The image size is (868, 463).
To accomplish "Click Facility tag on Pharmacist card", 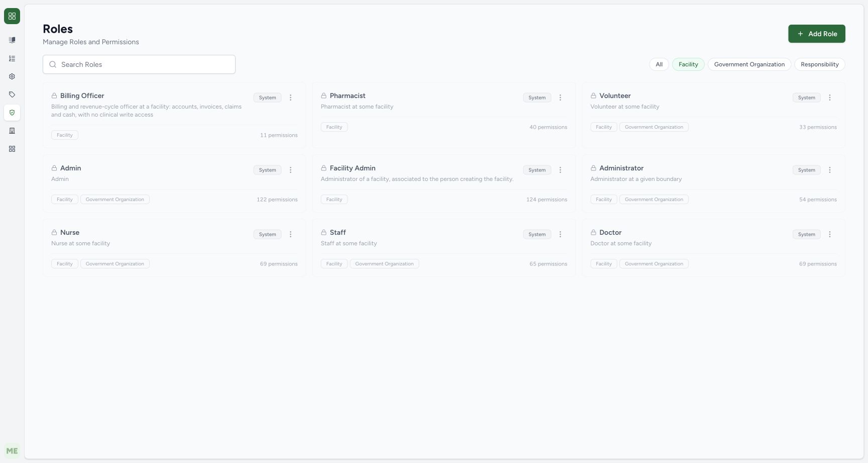I will click(x=334, y=127).
